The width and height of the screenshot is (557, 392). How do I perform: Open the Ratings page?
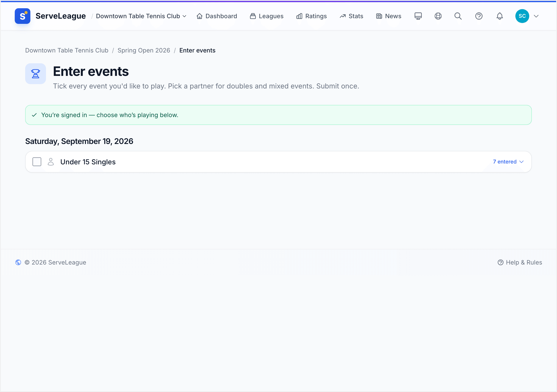tap(311, 16)
